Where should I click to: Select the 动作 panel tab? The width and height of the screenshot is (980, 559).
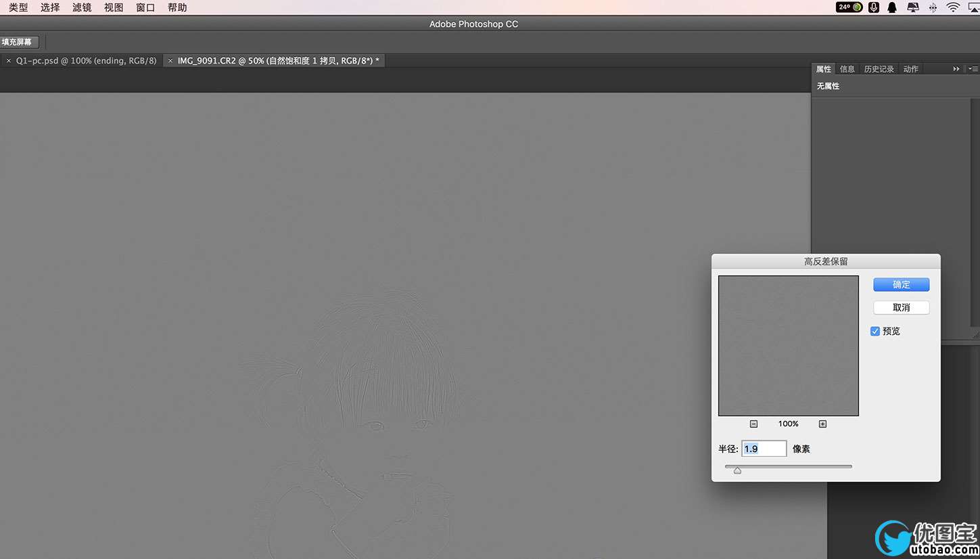[x=911, y=69]
